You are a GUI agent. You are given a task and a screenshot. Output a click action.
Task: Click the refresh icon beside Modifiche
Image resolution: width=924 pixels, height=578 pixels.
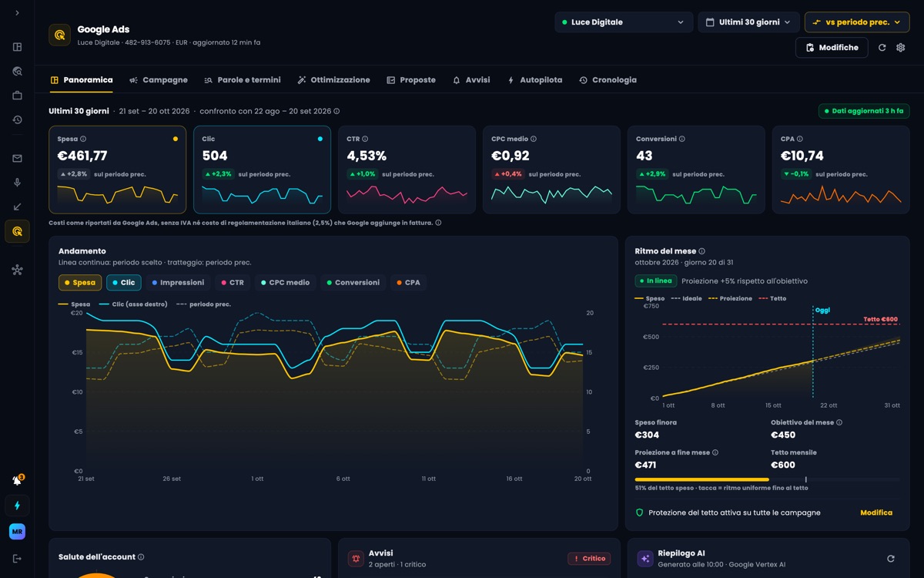882,48
